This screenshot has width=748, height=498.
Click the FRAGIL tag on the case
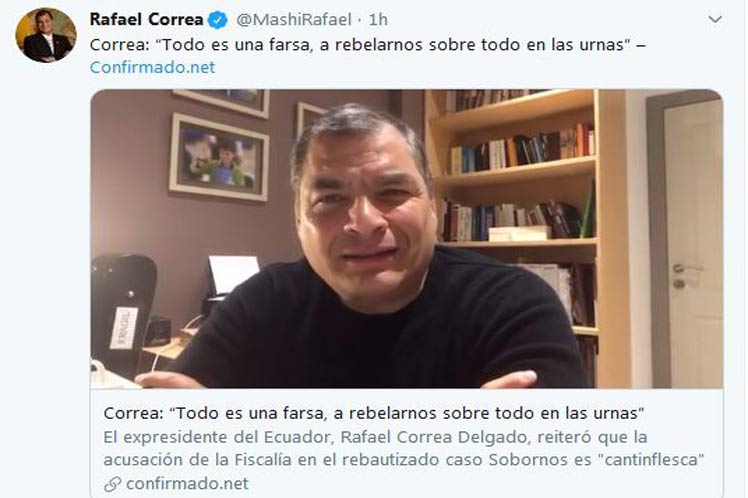pos(124,327)
